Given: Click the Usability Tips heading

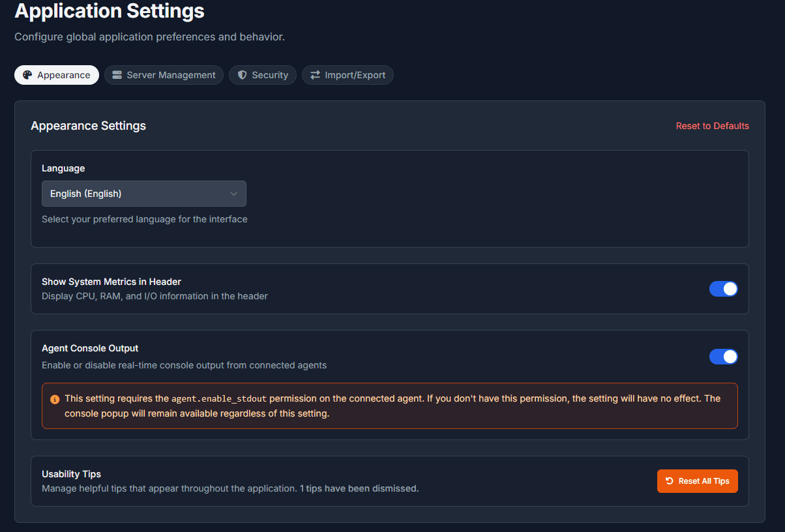Looking at the screenshot, I should pos(72,474).
